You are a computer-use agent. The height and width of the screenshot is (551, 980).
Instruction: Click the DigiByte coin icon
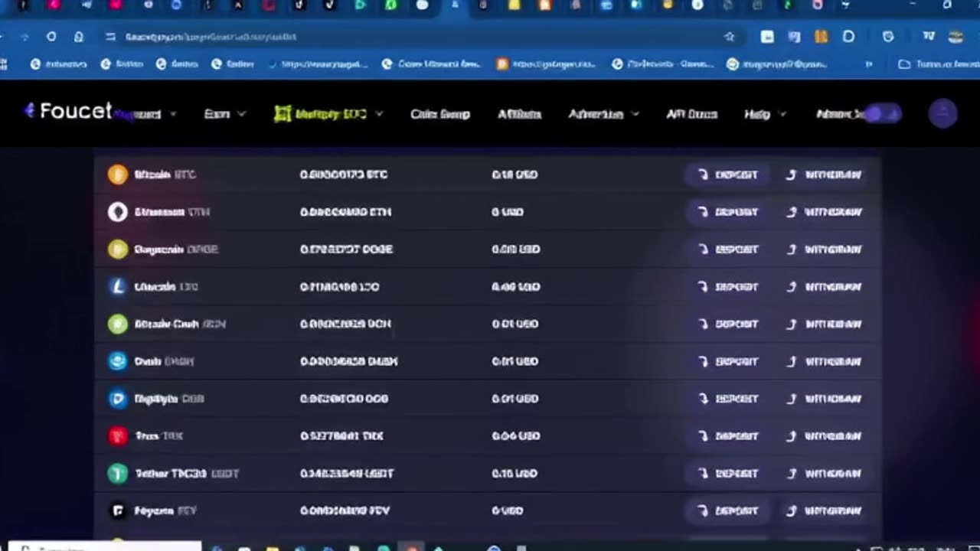[117, 399]
